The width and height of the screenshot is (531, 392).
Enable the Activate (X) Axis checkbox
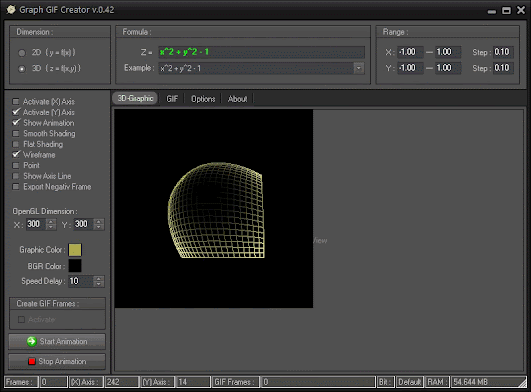point(16,101)
